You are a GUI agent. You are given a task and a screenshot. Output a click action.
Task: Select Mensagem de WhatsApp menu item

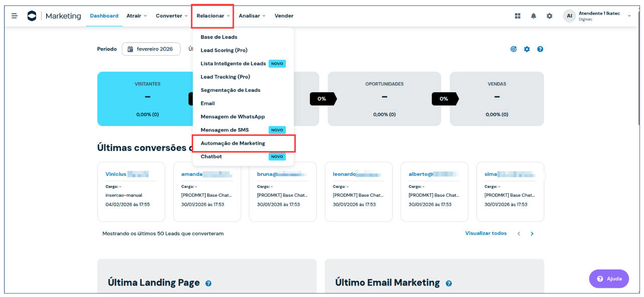click(x=232, y=117)
